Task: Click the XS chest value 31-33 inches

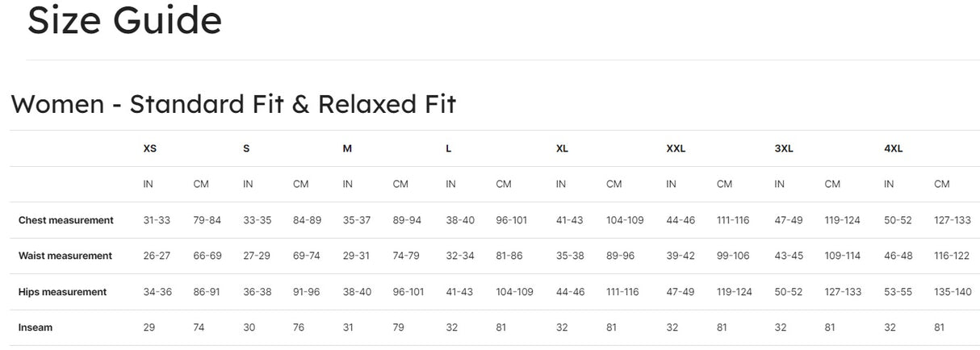Action: (157, 220)
